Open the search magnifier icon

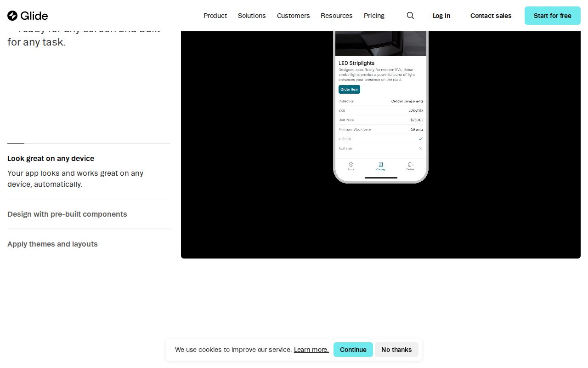[x=410, y=16]
